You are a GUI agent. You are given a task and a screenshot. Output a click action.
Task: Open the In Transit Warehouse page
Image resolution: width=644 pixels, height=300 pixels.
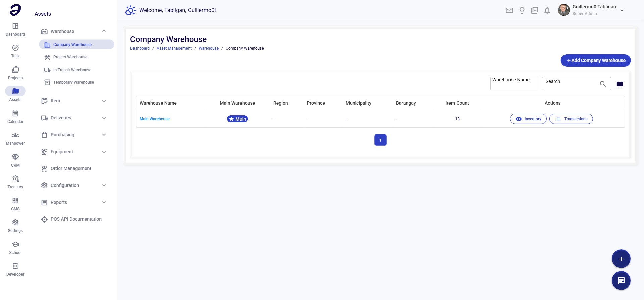(72, 70)
